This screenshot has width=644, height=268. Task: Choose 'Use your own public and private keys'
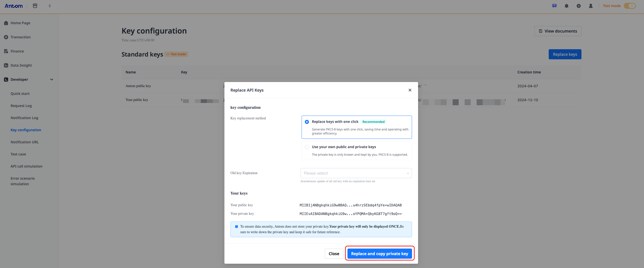(307, 147)
